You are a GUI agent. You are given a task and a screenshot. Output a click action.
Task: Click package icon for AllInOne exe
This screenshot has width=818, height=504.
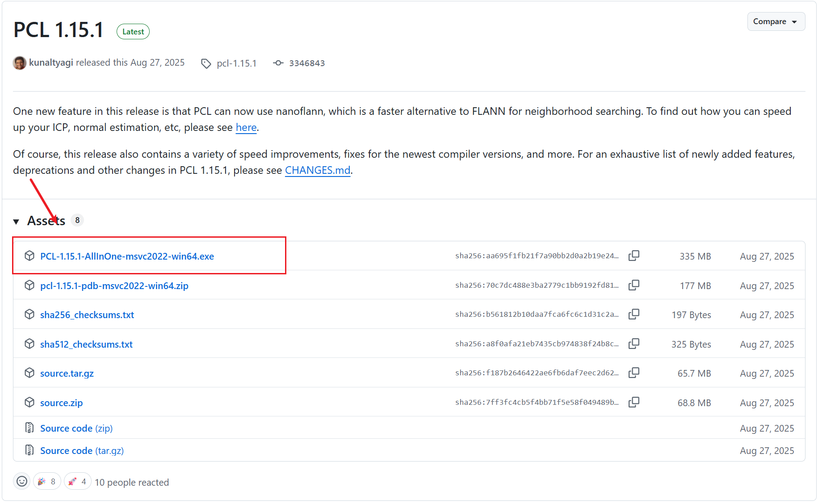29,256
